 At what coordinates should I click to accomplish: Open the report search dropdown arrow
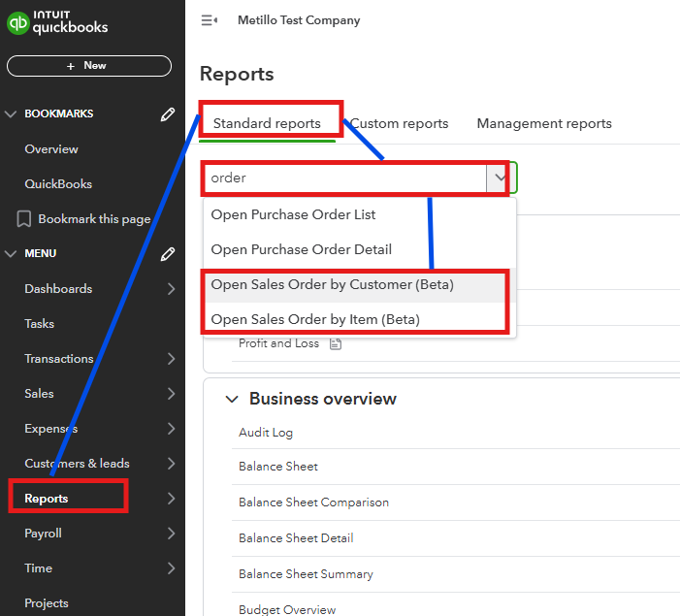(500, 178)
